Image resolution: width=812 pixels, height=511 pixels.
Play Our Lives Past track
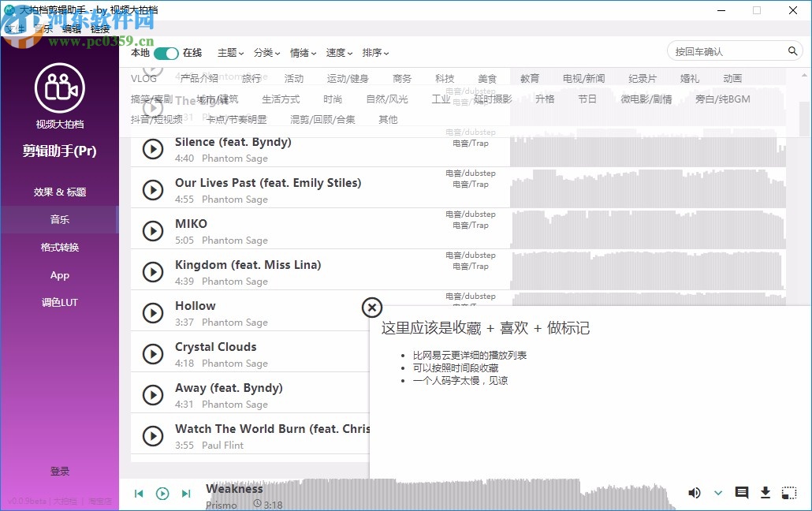point(153,190)
